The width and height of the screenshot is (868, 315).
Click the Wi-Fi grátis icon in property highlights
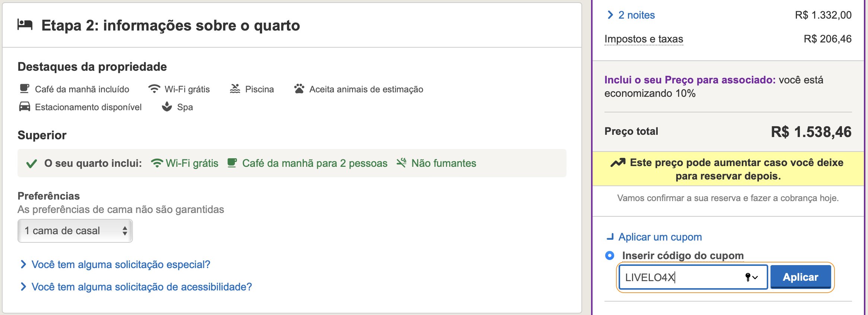(154, 89)
